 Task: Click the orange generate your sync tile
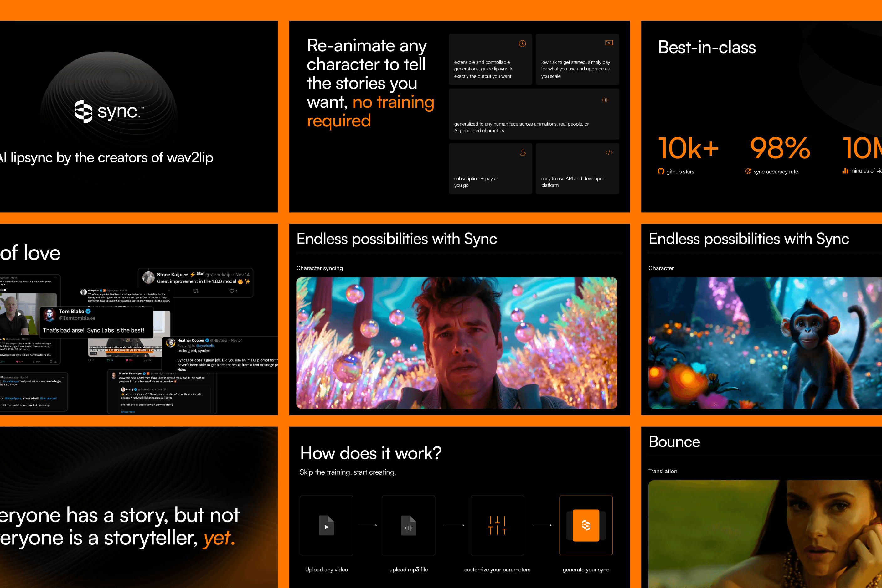pyautogui.click(x=586, y=525)
